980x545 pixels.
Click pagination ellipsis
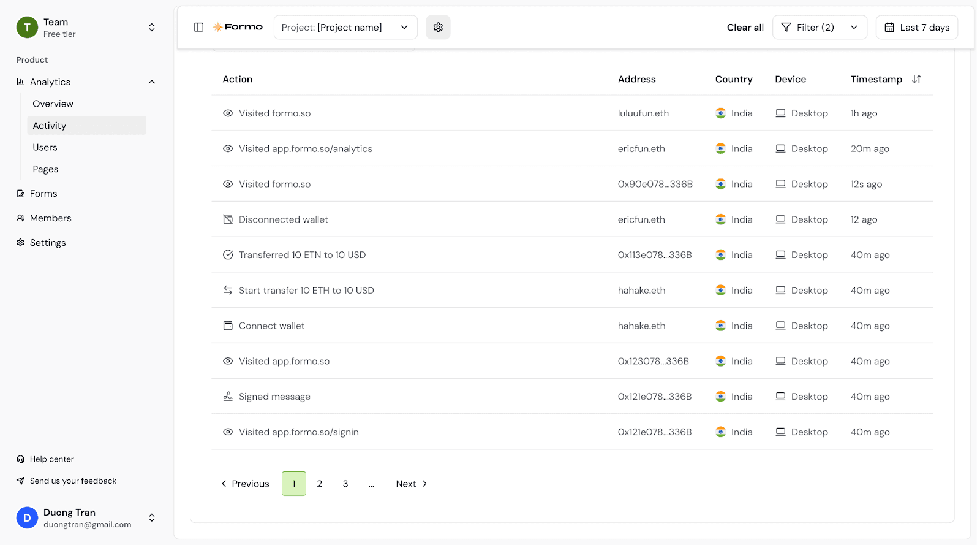[371, 484]
